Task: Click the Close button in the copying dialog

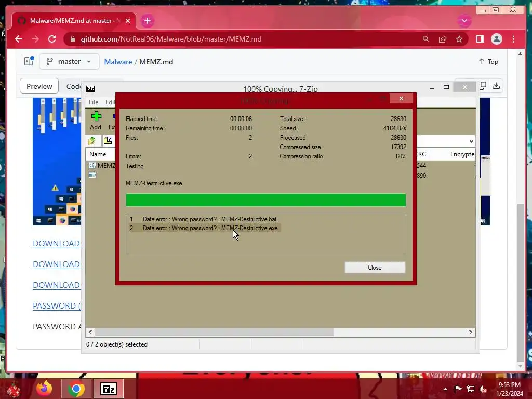Action: pos(375,268)
